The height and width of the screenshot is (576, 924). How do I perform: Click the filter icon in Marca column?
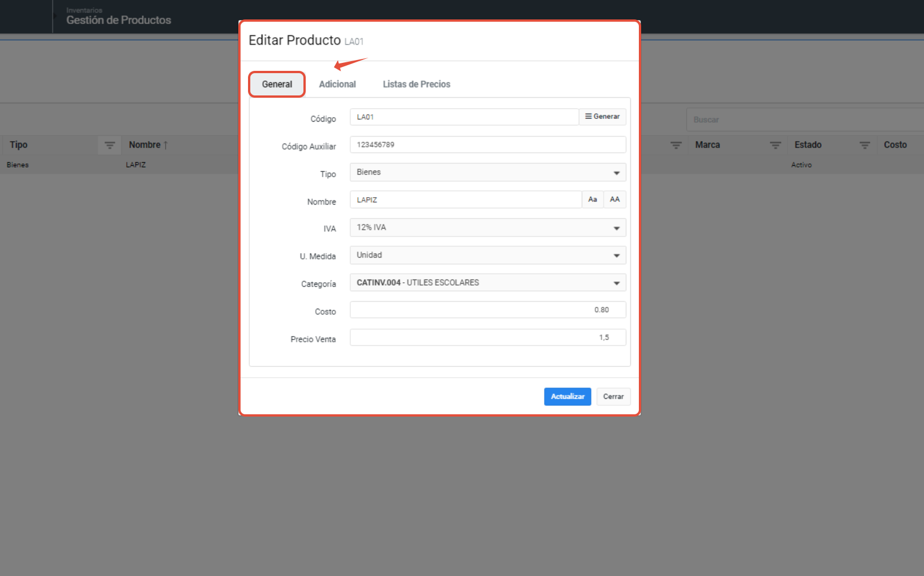[x=775, y=145]
